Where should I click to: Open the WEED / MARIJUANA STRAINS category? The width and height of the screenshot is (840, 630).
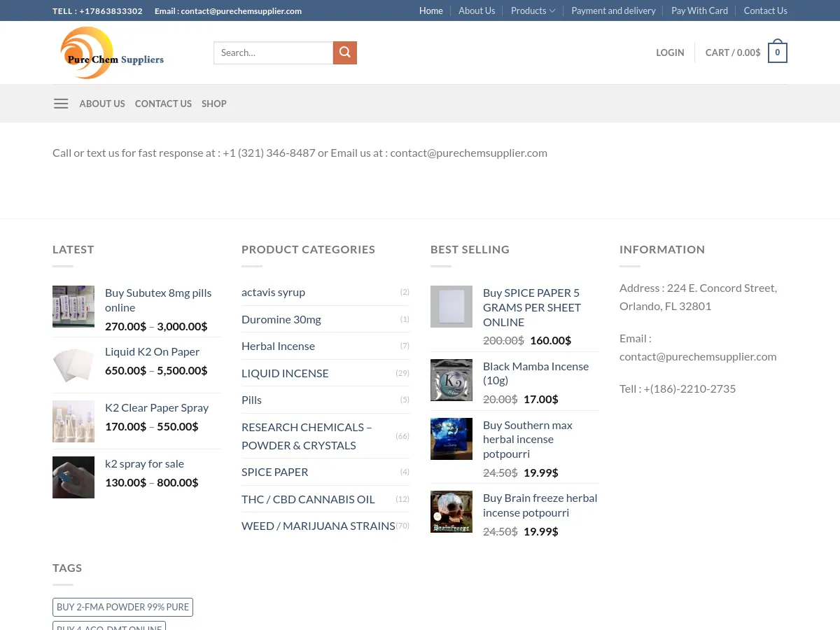(x=318, y=525)
